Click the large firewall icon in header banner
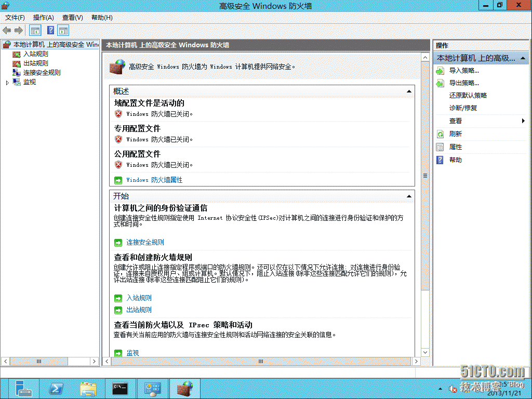Screen dimensions: 532x399 point(117,67)
